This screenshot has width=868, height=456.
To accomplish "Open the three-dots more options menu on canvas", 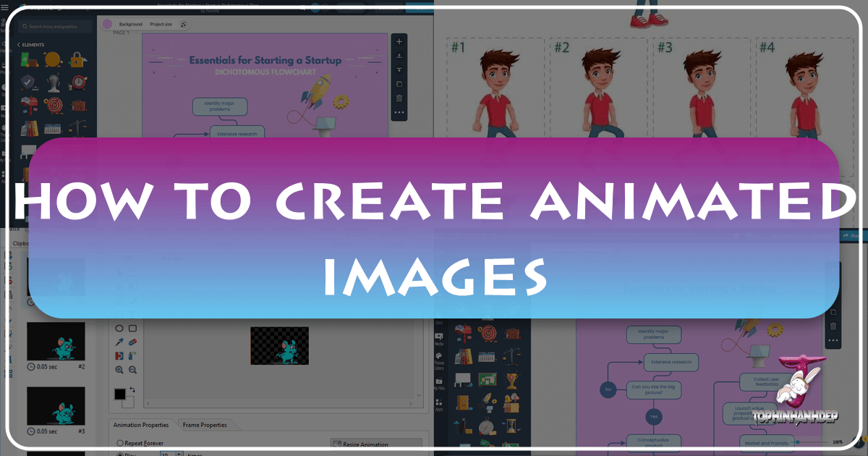I will [x=399, y=112].
